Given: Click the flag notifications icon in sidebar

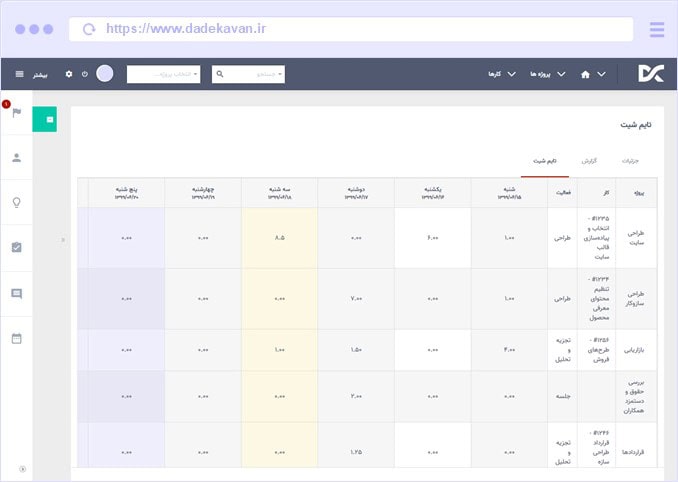Looking at the screenshot, I should [16, 112].
